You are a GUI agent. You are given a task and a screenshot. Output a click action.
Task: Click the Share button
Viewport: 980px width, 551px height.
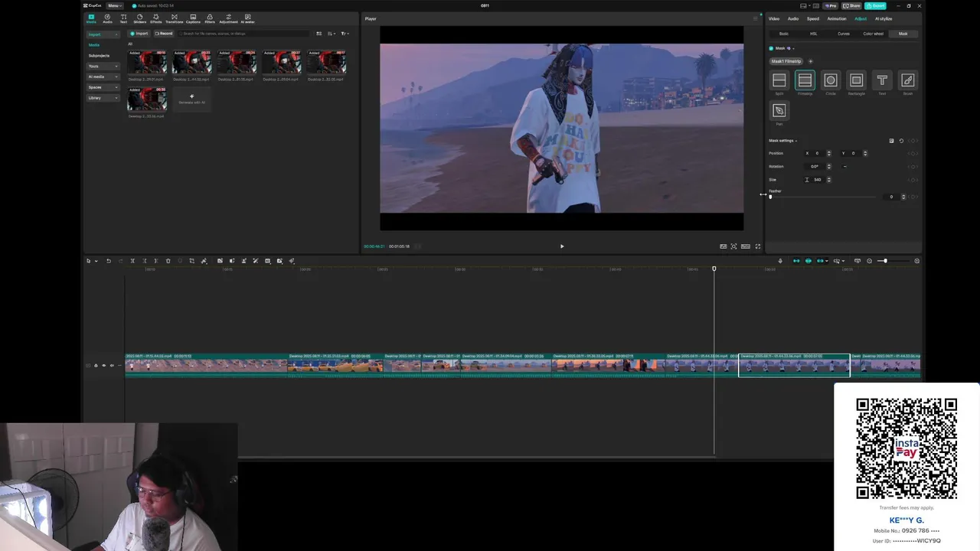click(851, 5)
